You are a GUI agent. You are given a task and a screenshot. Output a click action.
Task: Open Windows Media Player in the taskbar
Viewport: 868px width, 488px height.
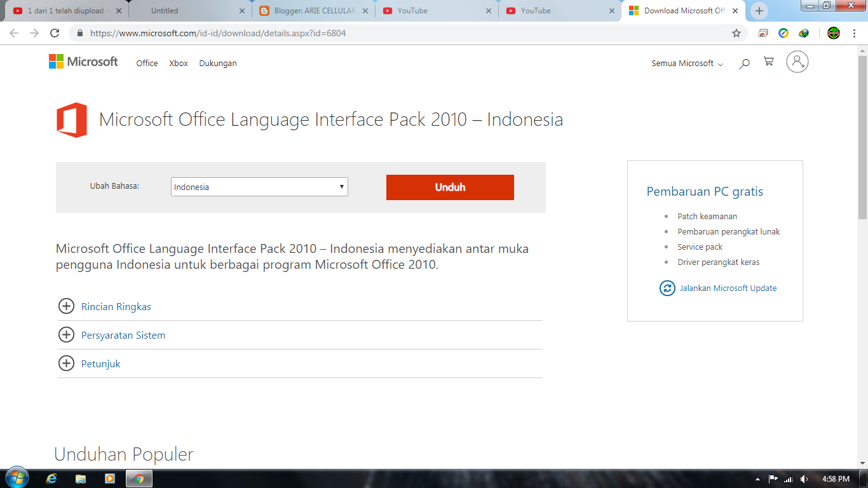110,478
